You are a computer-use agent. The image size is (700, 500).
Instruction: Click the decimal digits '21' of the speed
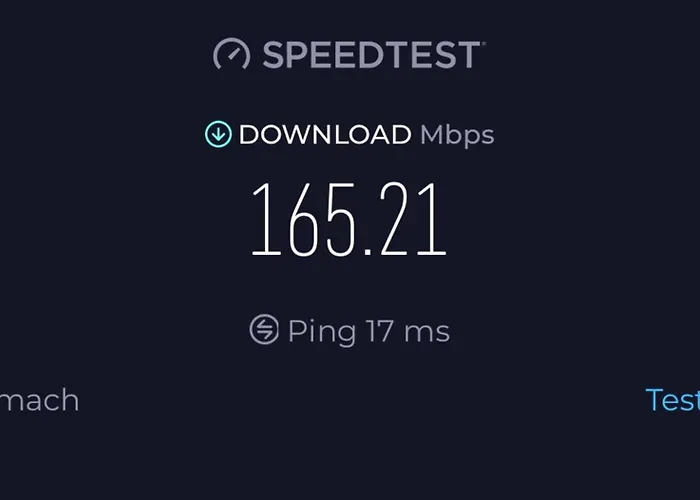click(x=413, y=218)
